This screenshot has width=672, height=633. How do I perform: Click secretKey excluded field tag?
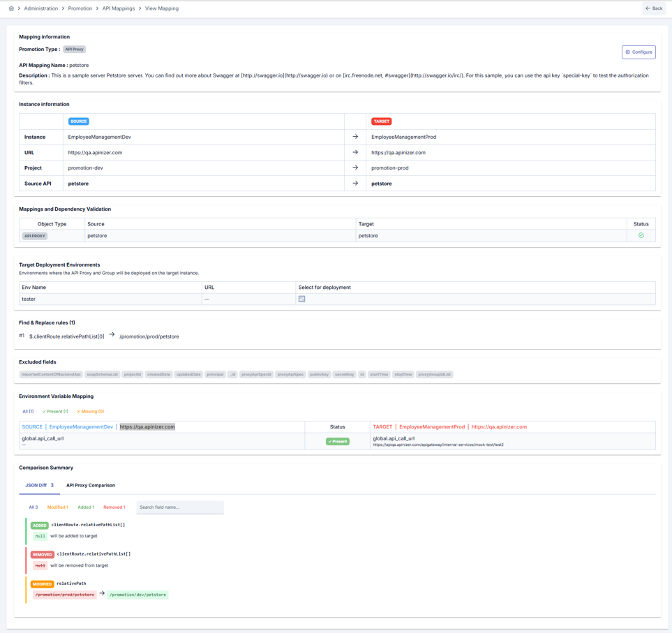pyautogui.click(x=345, y=375)
